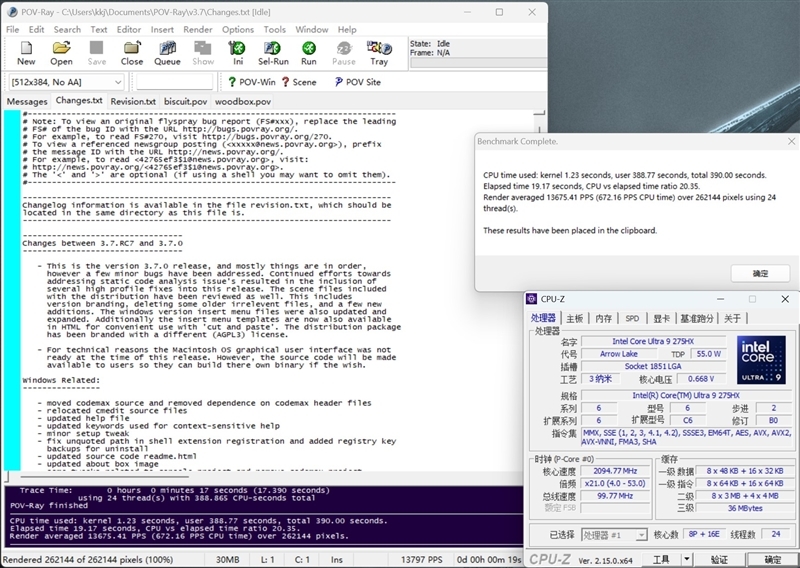Start rendering with the Run icon
Viewport: 800px width, 568px height.
(309, 53)
